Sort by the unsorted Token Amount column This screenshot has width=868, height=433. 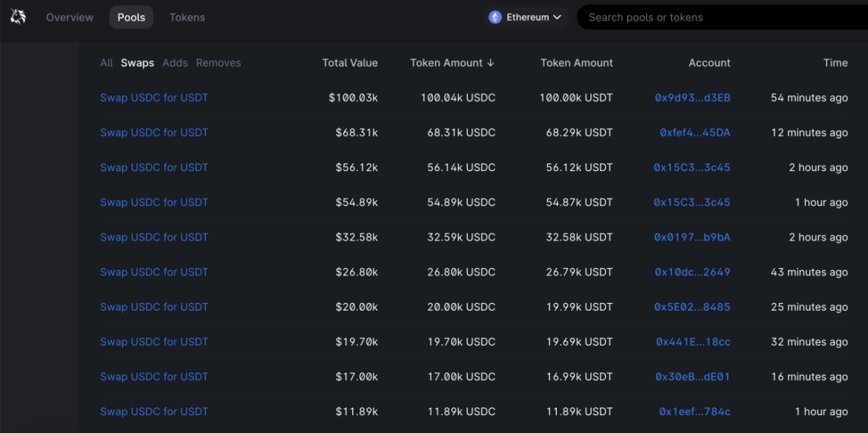pyautogui.click(x=577, y=63)
